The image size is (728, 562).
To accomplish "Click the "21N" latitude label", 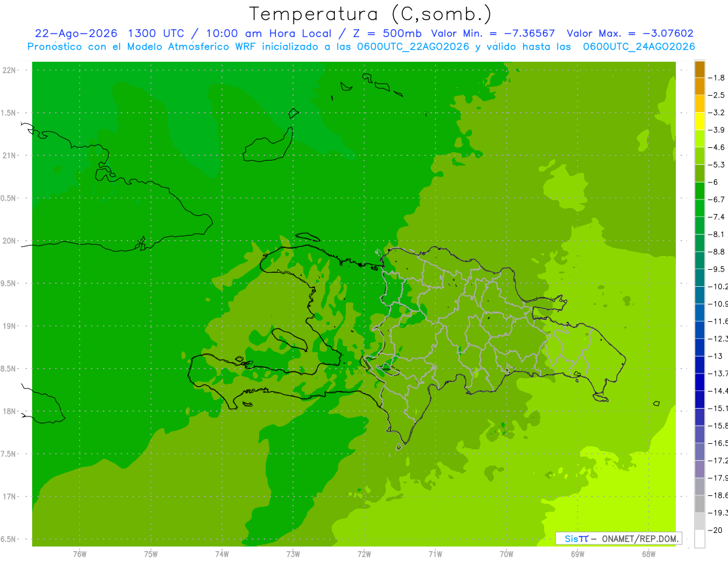I will (x=10, y=156).
